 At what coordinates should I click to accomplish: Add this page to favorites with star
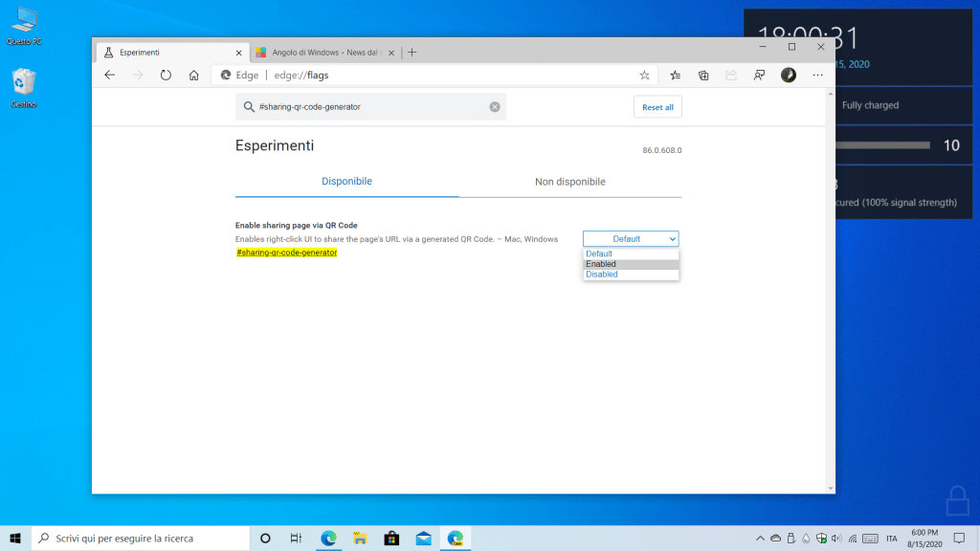coord(644,75)
